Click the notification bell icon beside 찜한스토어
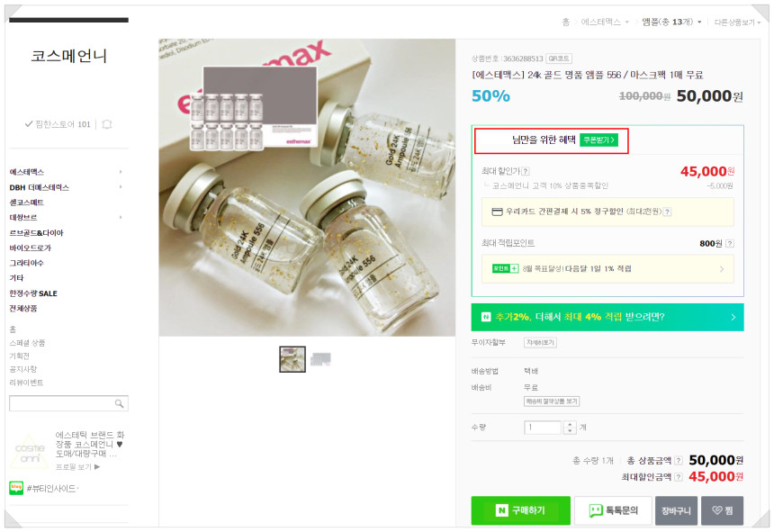Image resolution: width=774 pixels, height=532 pixels. (106, 124)
